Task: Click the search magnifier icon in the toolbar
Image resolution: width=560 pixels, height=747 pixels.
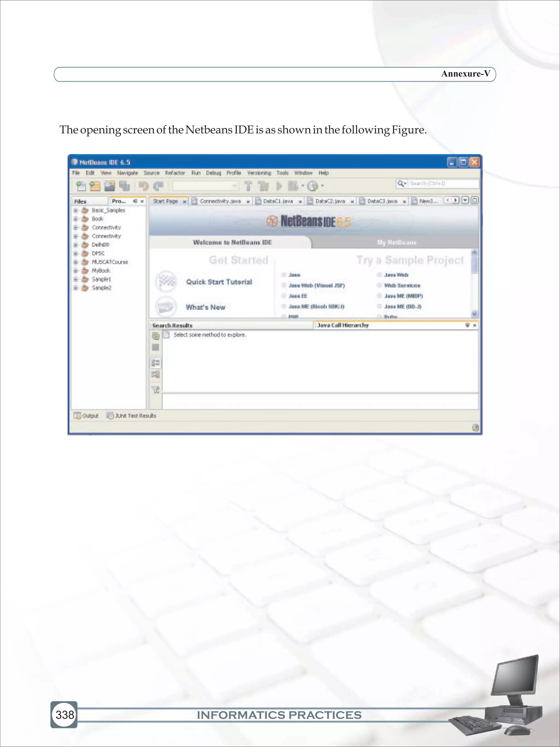Action: pos(401,183)
